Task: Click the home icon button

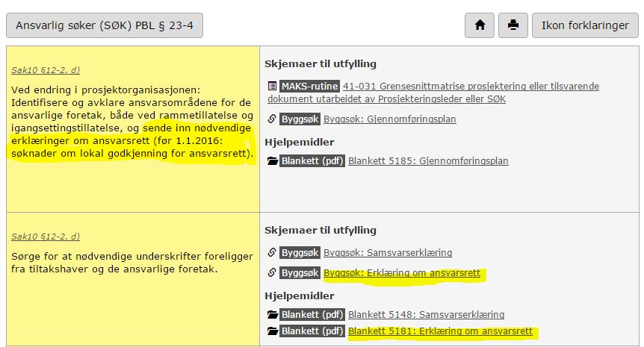Action: (x=480, y=25)
